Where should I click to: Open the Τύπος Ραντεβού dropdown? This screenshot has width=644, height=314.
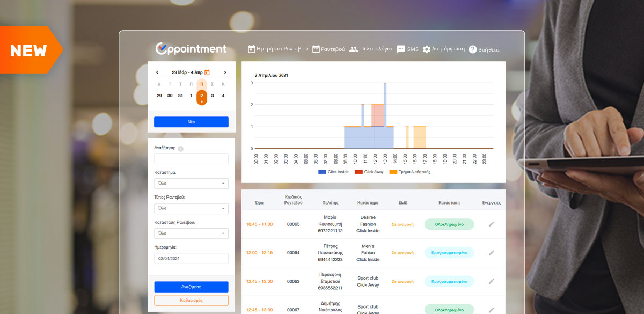click(x=191, y=208)
